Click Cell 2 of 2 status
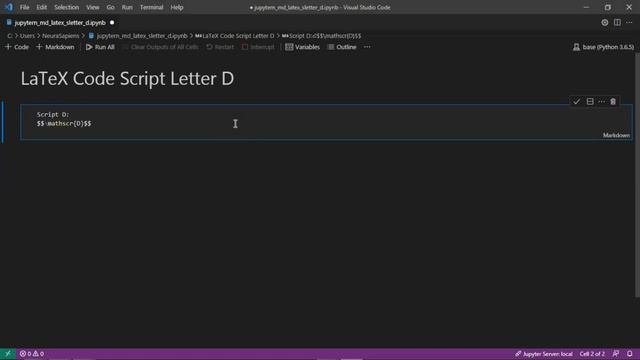This screenshot has height=360, width=640. click(592, 353)
